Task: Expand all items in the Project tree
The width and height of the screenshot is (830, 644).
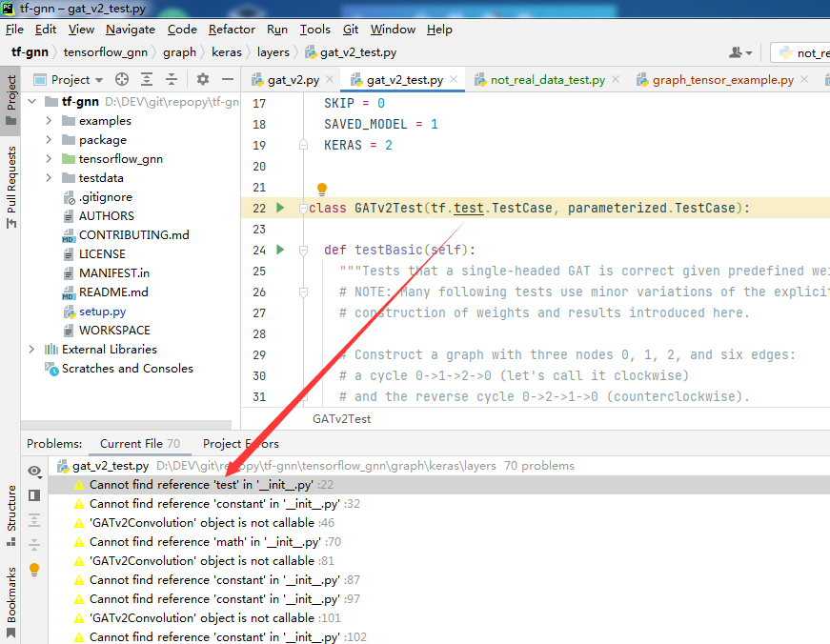Action: click(147, 79)
